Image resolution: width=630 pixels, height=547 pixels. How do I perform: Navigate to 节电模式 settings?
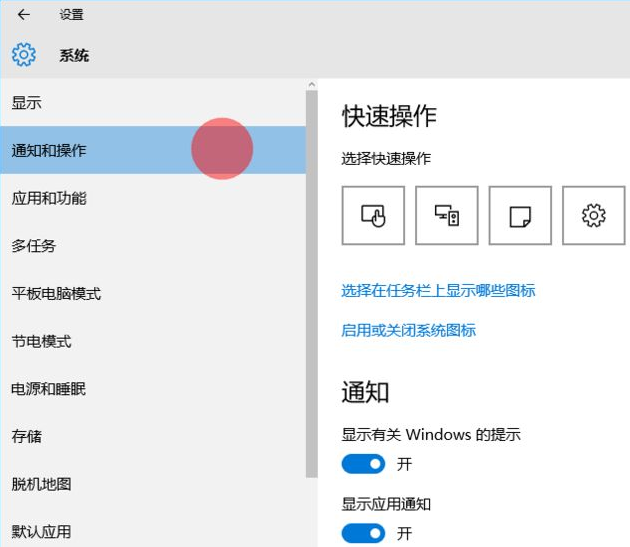(x=41, y=341)
